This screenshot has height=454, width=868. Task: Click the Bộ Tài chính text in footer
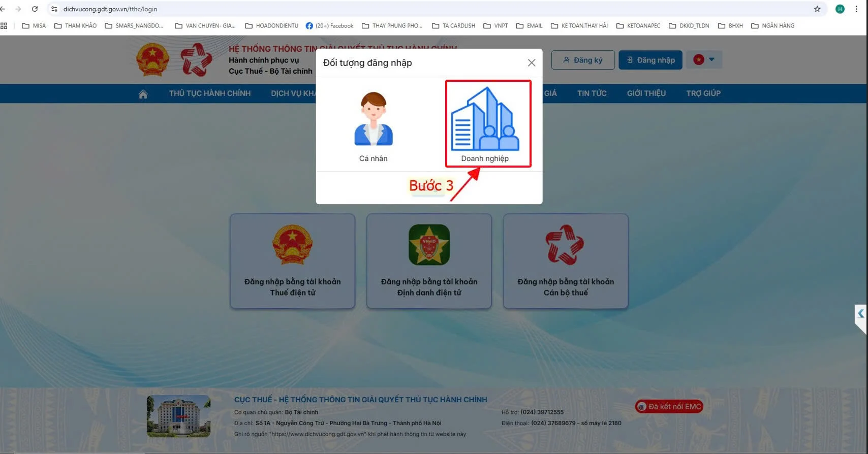tap(301, 412)
